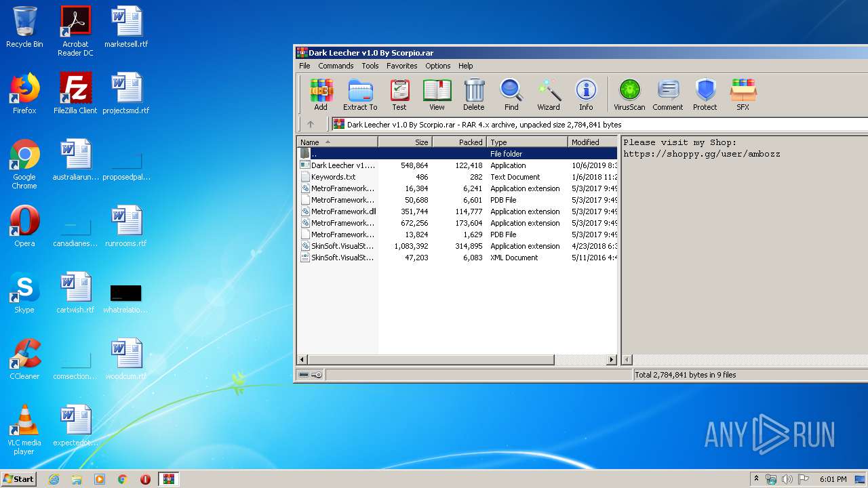Click the drive/key status bar icon
Viewport: 868px width, 488px height.
(x=311, y=375)
